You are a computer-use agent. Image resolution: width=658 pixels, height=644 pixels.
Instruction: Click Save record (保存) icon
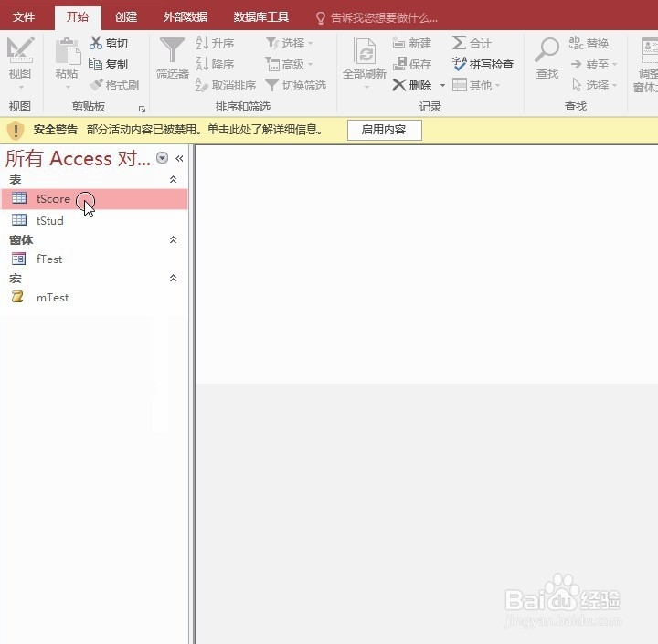[x=399, y=64]
